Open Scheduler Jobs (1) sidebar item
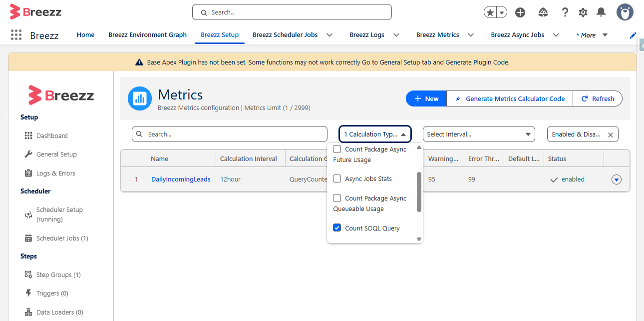The image size is (644, 321). coord(56,238)
